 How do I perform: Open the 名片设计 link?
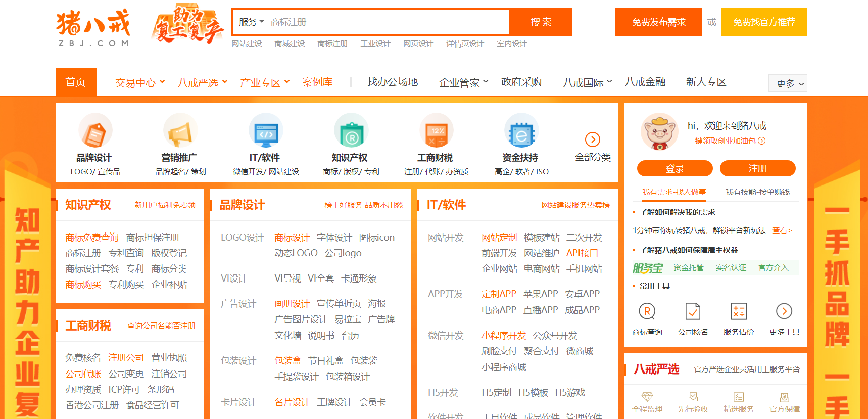[x=292, y=402]
